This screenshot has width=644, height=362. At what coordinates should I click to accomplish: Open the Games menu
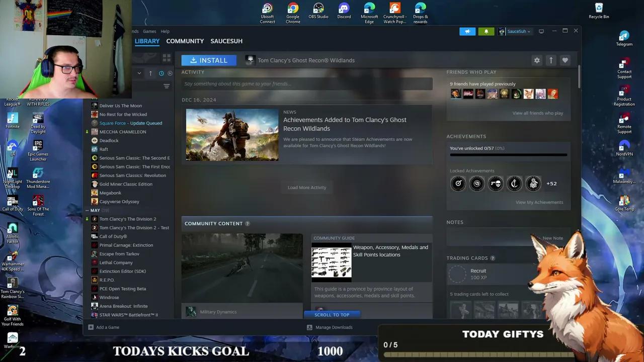tap(149, 31)
